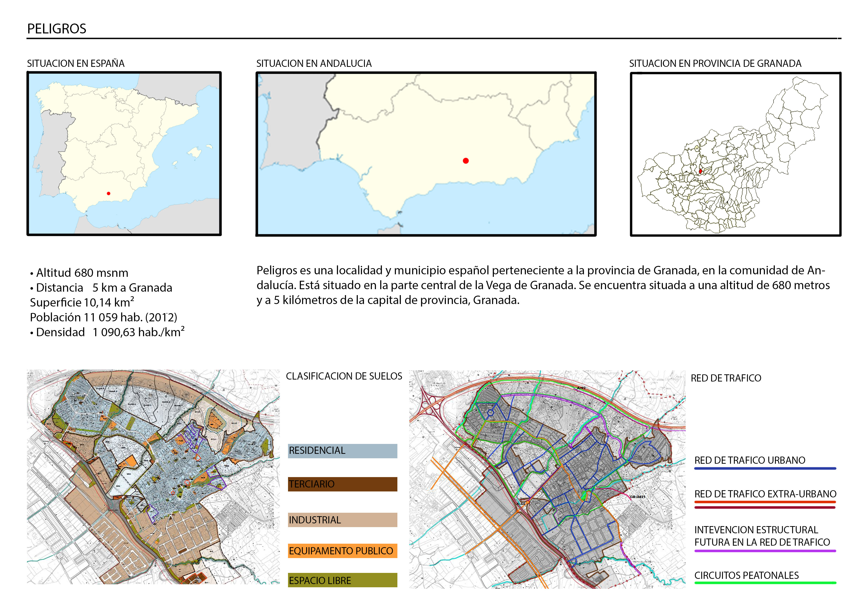Select 'Densidad 1 090,63 hab./km²' line
This screenshot has height=614, width=868.
click(107, 332)
